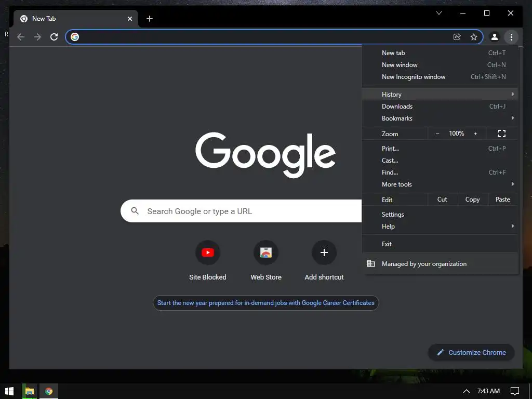This screenshot has height=399, width=532.
Task: Click the Google icon in the address bar
Action: [75, 37]
